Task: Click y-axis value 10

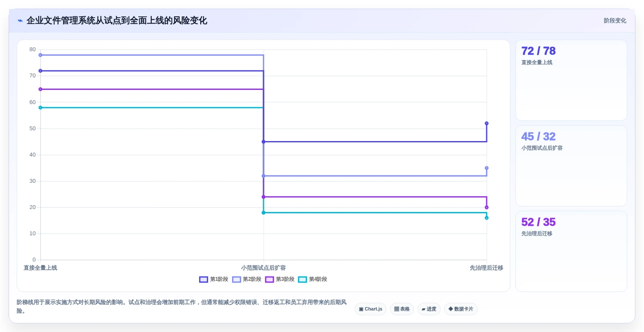Action: click(x=33, y=234)
